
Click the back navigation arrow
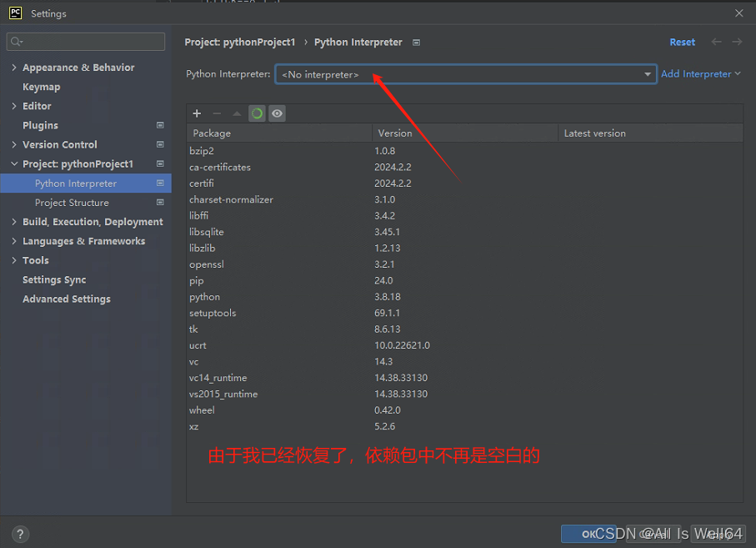(x=717, y=42)
